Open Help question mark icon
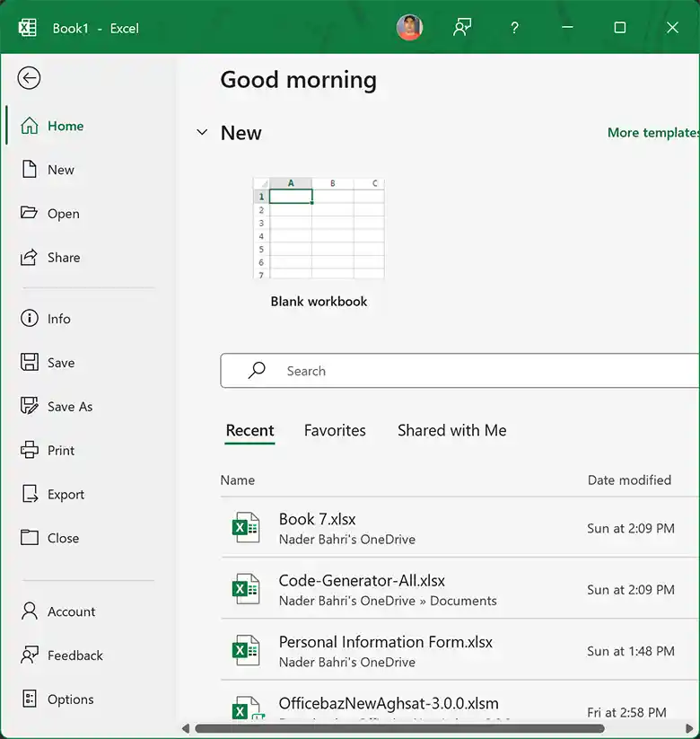The width and height of the screenshot is (700, 739). [x=514, y=28]
